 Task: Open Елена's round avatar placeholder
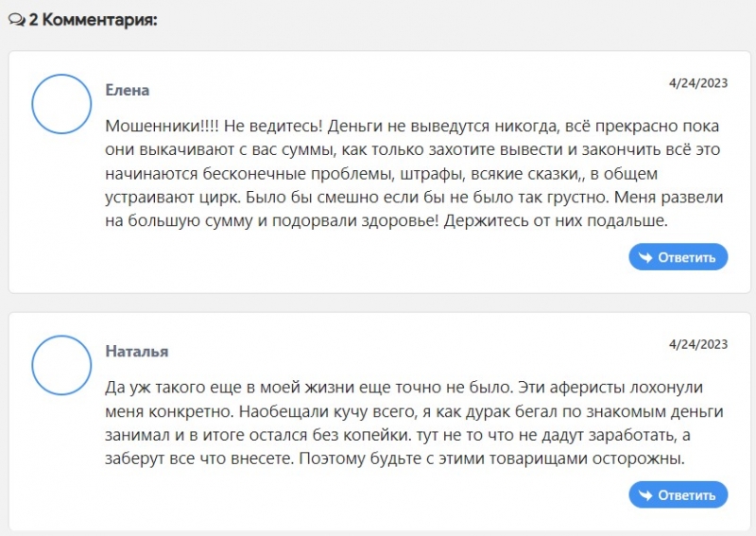click(x=61, y=104)
